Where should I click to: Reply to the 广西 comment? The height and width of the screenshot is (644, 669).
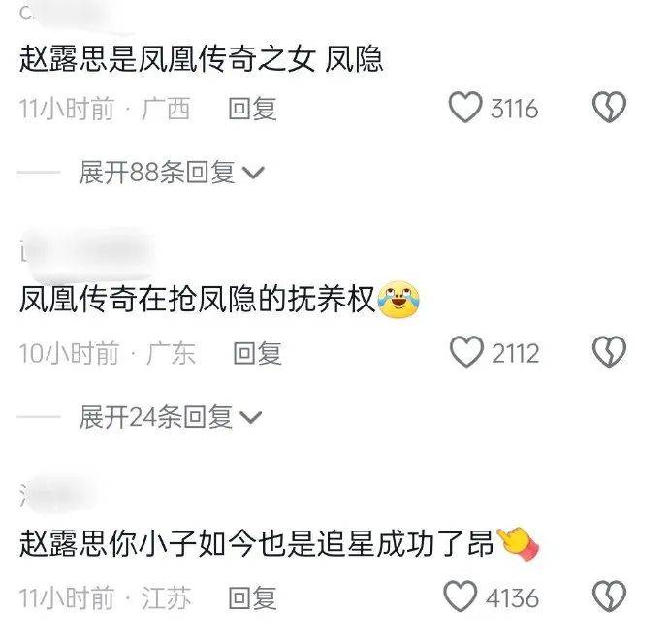(x=253, y=109)
